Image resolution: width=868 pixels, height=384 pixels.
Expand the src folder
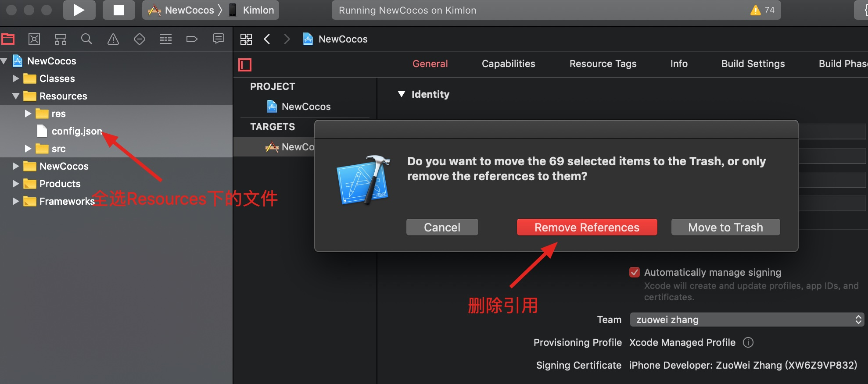28,149
